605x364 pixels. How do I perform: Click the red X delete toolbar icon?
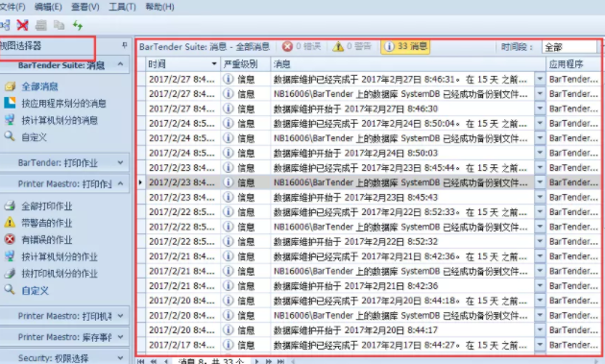tap(22, 26)
